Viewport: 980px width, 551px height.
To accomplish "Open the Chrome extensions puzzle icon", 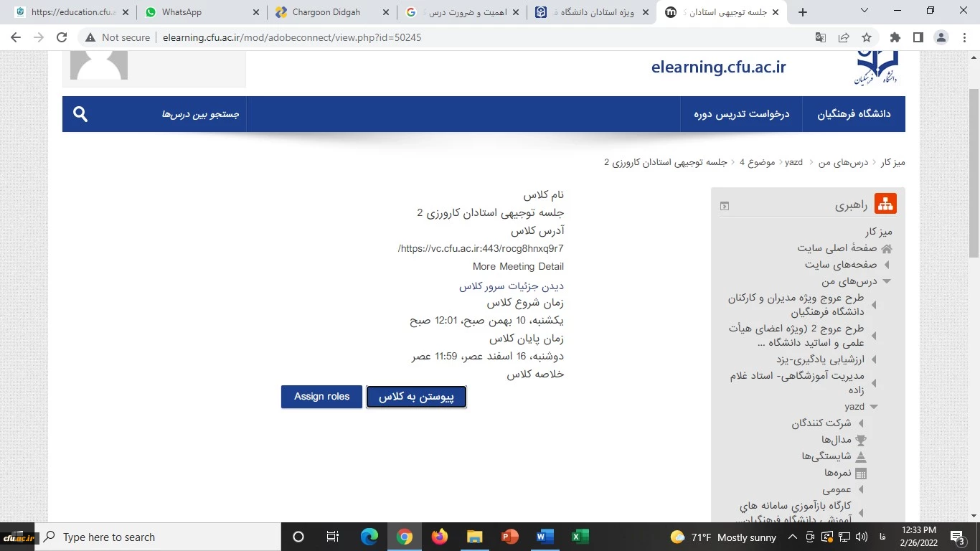I will [895, 37].
